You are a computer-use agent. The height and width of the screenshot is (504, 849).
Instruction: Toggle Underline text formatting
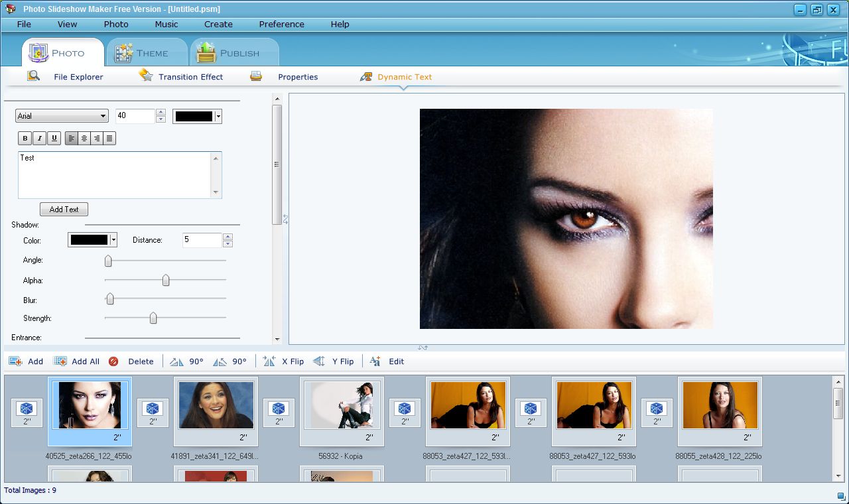coord(54,138)
